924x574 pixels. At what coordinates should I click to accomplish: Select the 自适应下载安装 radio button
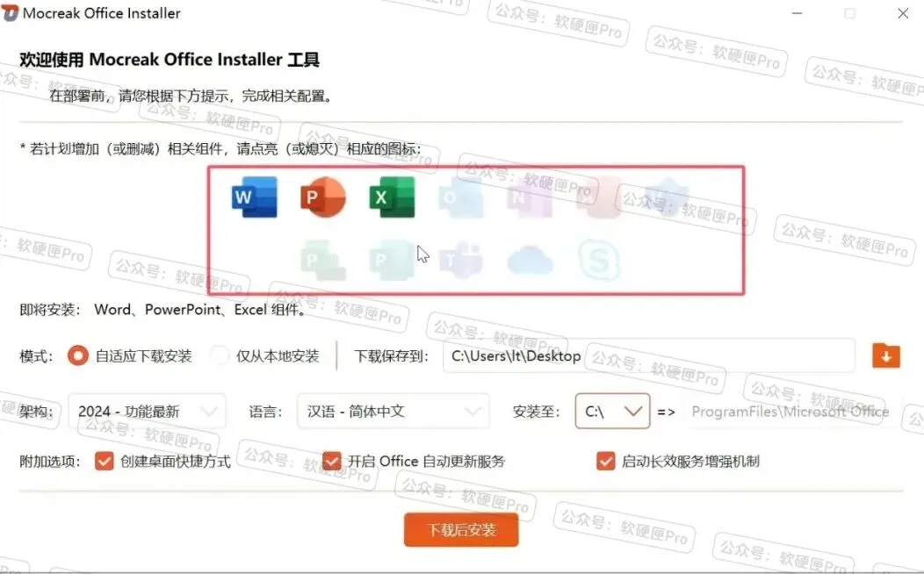[78, 355]
